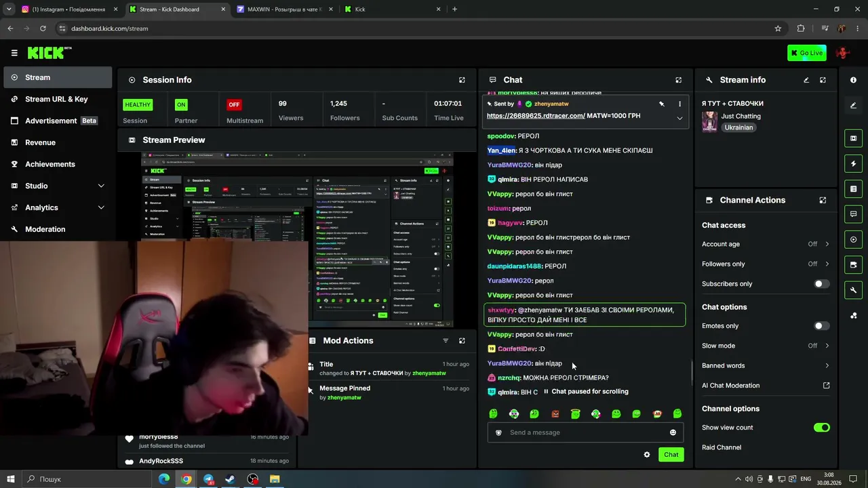Open the Revenue page
The width and height of the screenshot is (868, 488).
(58, 142)
